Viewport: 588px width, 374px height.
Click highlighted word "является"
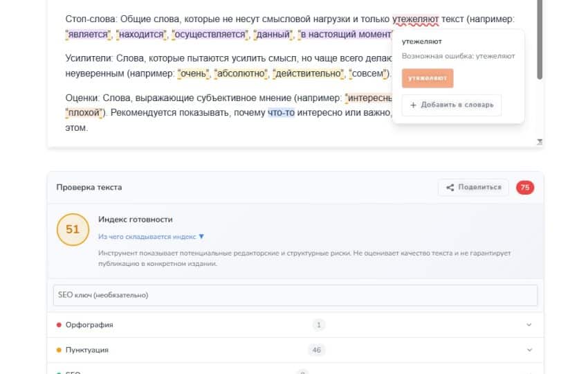pyautogui.click(x=89, y=35)
